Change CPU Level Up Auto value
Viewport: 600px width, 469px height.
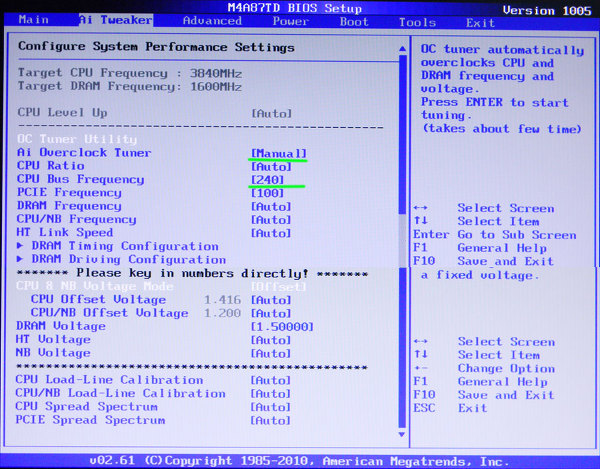pyautogui.click(x=271, y=113)
